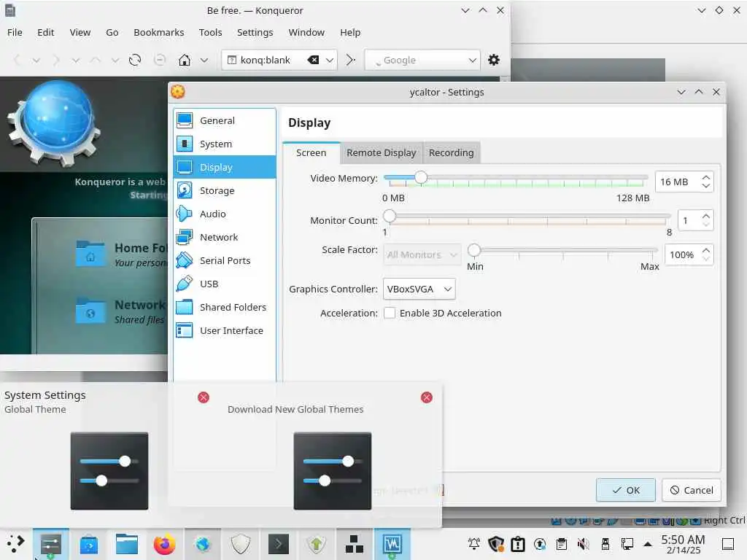Click the Home Folder icon in Konqueror
The width and height of the screenshot is (747, 560).
coord(90,254)
